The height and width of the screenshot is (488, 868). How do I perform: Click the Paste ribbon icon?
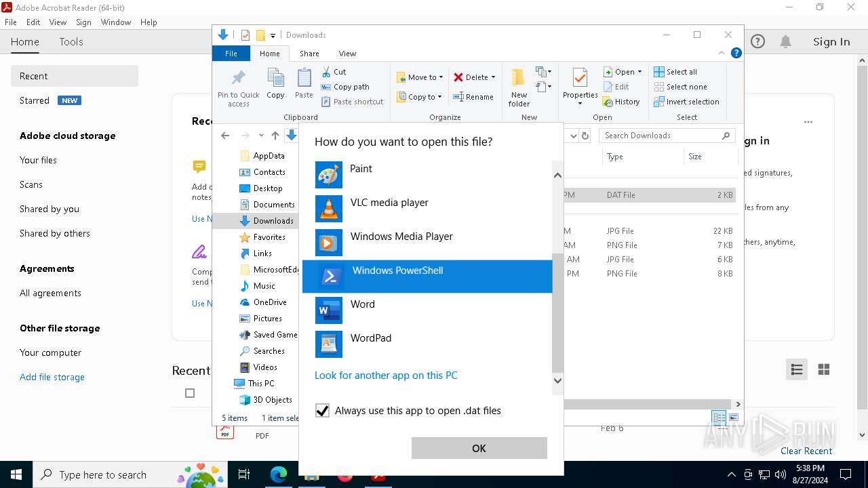tap(304, 84)
